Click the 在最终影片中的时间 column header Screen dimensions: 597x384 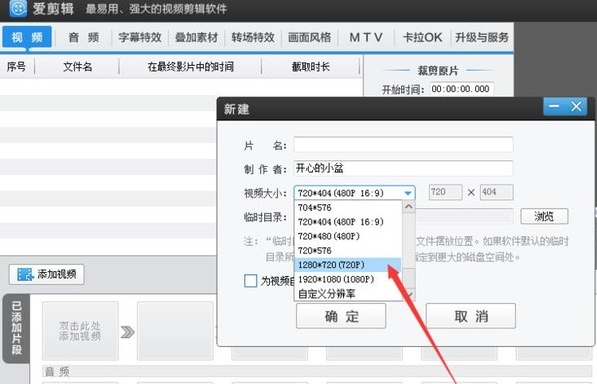pyautogui.click(x=190, y=67)
